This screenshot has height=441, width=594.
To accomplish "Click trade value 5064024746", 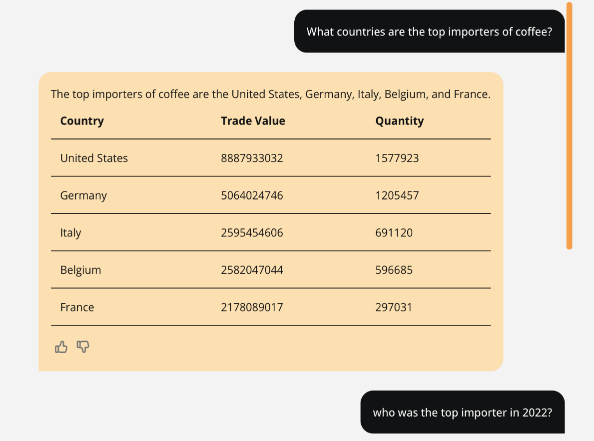I will click(252, 195).
